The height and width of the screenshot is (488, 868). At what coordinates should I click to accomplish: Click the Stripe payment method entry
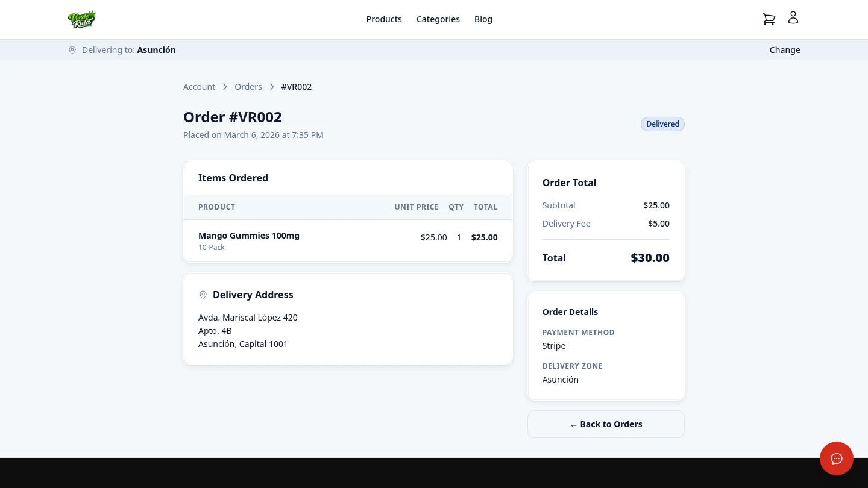[x=553, y=345]
